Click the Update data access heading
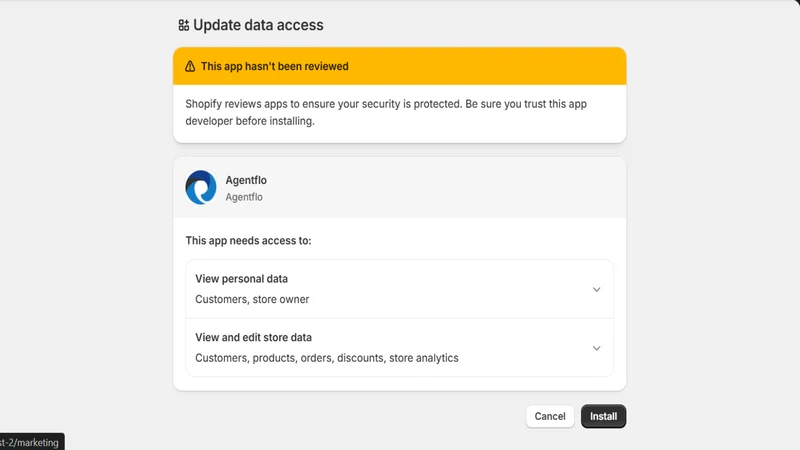800x450 pixels. click(258, 25)
